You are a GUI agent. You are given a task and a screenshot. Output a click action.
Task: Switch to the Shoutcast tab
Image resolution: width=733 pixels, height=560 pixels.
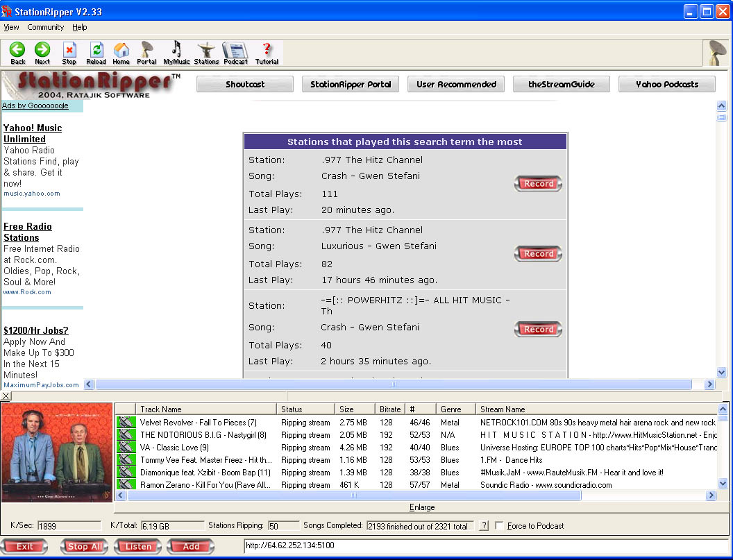245,84
